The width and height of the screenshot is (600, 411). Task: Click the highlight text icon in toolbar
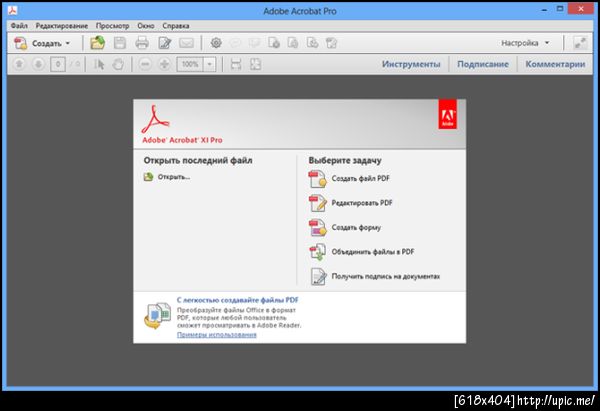pyautogui.click(x=254, y=43)
